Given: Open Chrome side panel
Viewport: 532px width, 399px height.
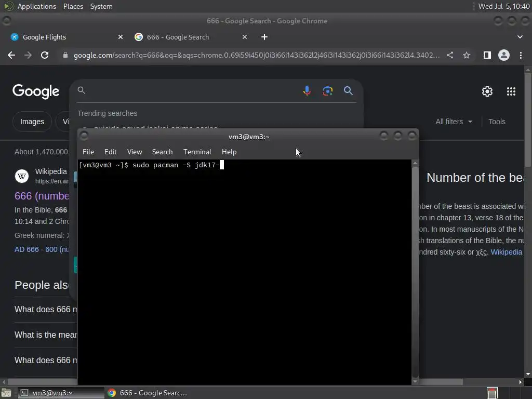Looking at the screenshot, I should click(x=487, y=55).
